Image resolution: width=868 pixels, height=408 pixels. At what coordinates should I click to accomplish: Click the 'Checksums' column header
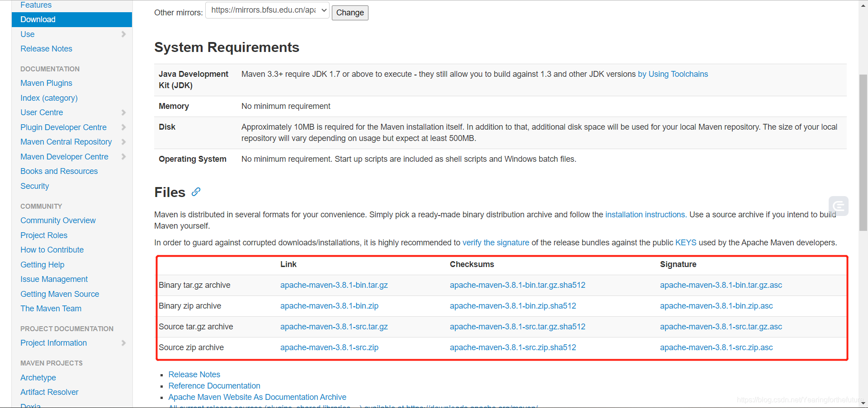coord(472,264)
